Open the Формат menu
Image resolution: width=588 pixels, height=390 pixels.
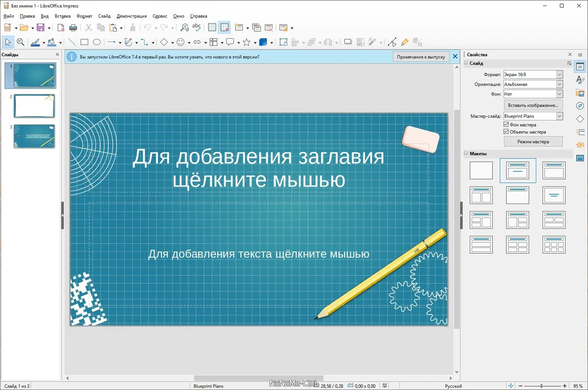(84, 16)
